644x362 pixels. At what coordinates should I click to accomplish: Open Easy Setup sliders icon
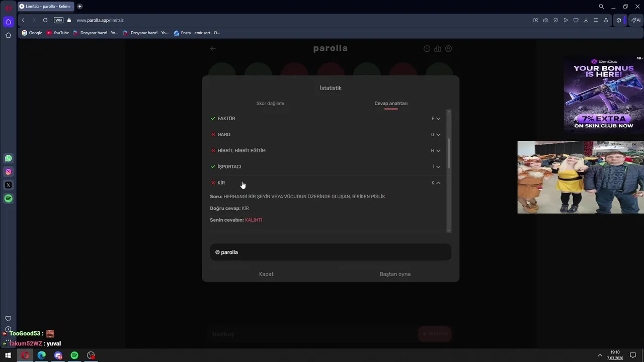click(596, 20)
